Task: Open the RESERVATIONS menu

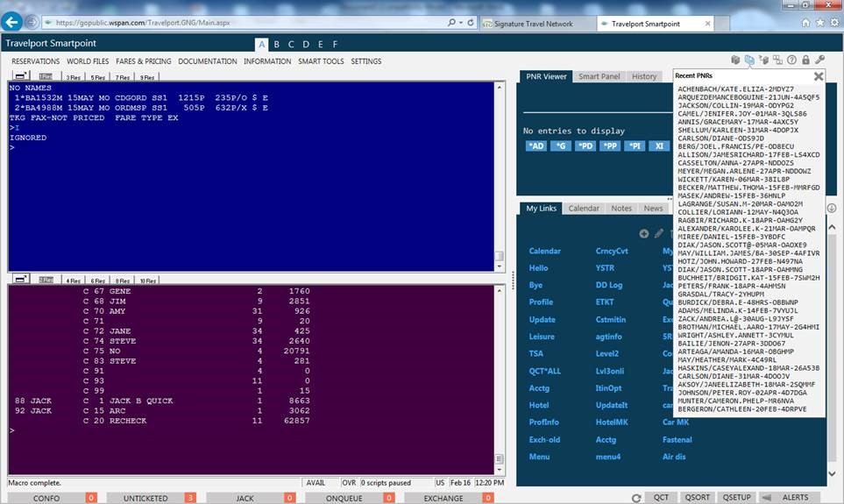Action: click(36, 61)
